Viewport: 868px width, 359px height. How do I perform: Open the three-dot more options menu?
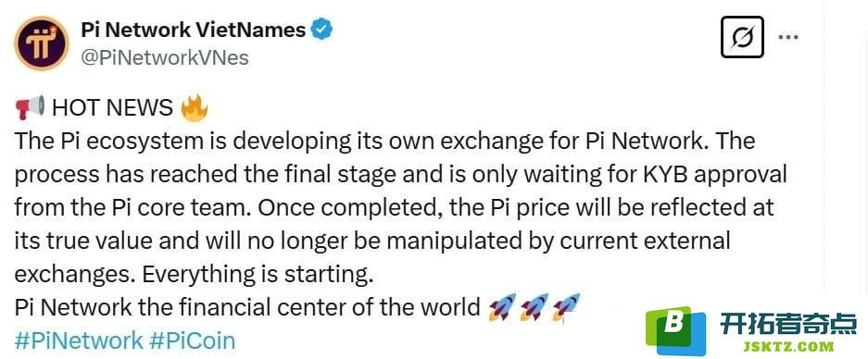pyautogui.click(x=788, y=37)
